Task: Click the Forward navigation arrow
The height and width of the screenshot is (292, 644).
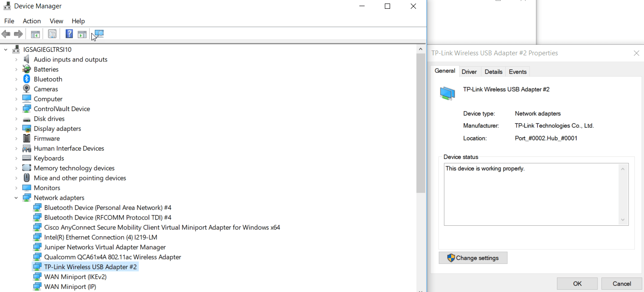Action: click(x=18, y=34)
